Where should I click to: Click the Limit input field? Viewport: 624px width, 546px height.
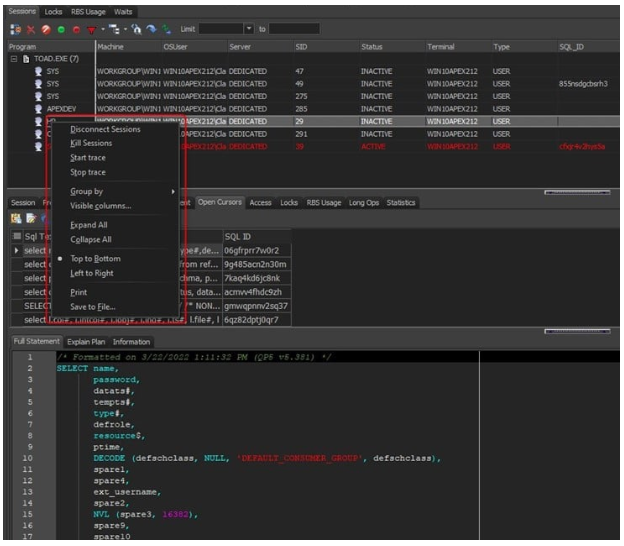tap(221, 29)
